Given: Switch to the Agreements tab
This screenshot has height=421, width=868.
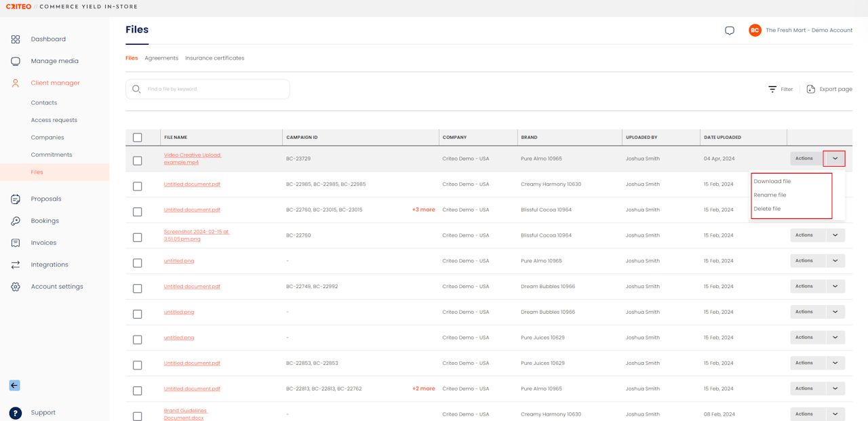Looking at the screenshot, I should [x=161, y=58].
